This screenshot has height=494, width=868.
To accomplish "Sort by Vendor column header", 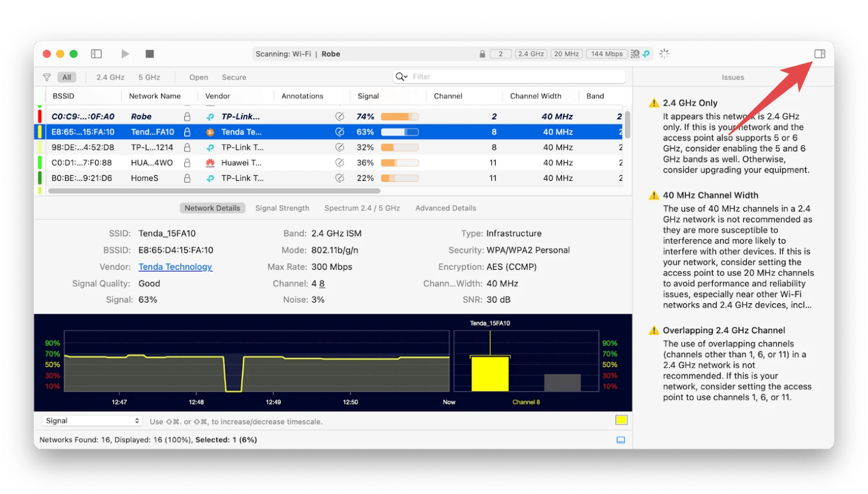I will (x=218, y=96).
